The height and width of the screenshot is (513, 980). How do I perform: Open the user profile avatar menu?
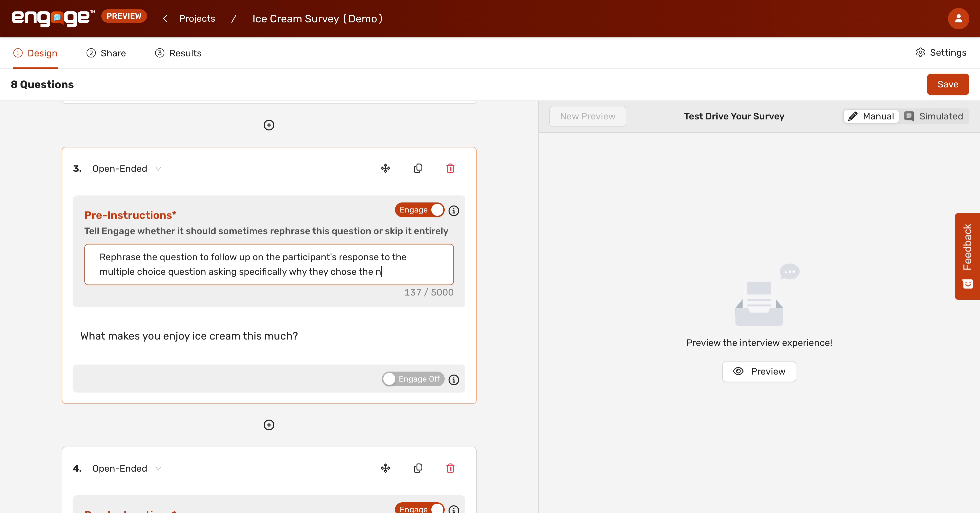click(x=958, y=18)
